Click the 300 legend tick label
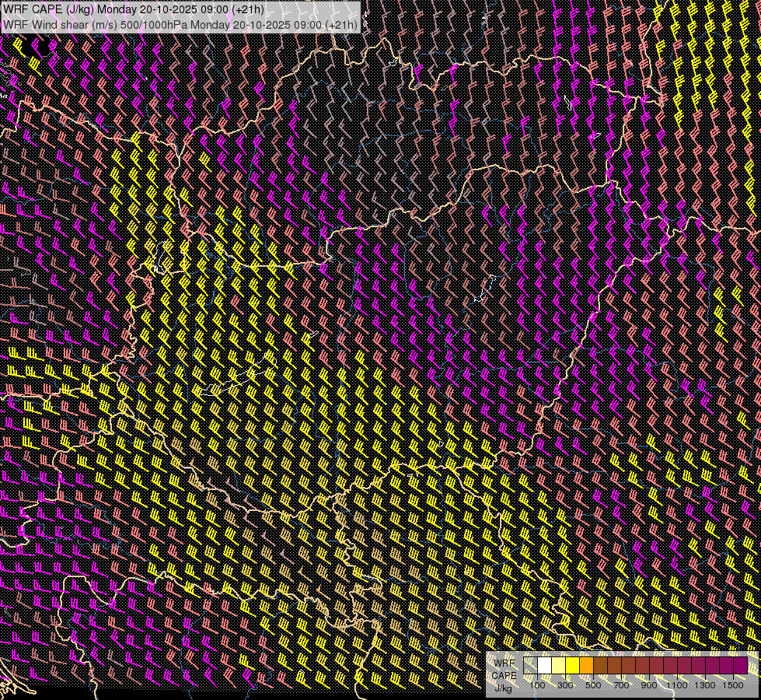The image size is (761, 700). pos(565,685)
